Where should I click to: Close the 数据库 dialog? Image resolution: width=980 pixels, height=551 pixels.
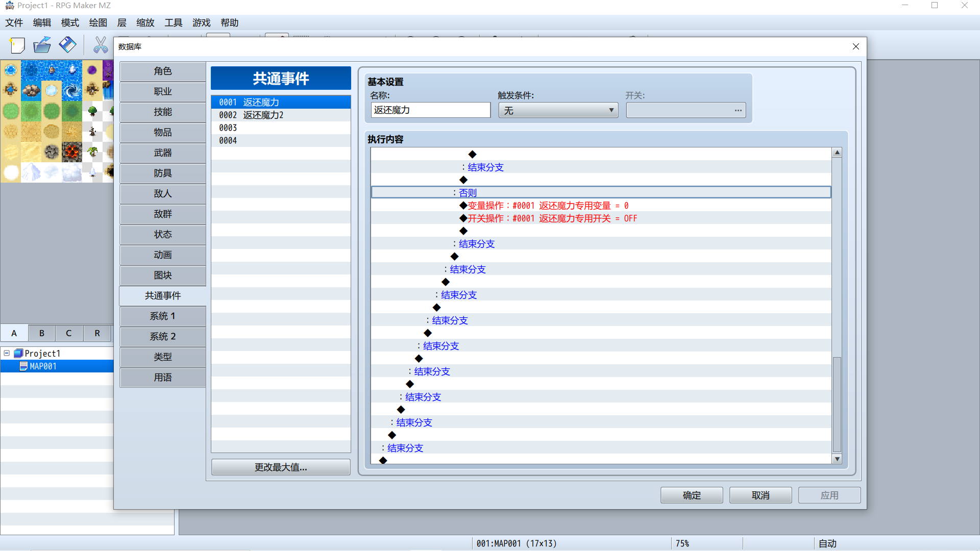click(856, 46)
